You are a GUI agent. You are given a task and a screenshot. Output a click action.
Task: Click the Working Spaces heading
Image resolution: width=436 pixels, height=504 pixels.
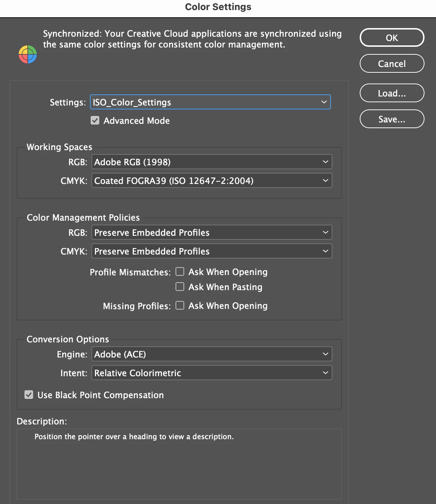pyautogui.click(x=59, y=147)
